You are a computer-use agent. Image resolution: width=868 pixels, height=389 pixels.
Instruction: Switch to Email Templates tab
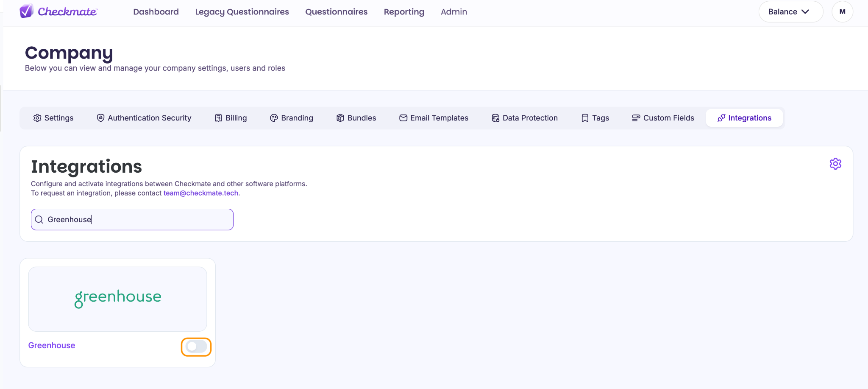tap(434, 118)
